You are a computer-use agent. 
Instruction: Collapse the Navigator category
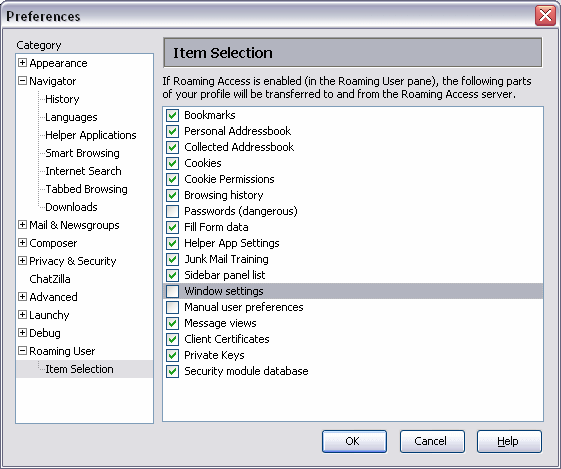22,80
